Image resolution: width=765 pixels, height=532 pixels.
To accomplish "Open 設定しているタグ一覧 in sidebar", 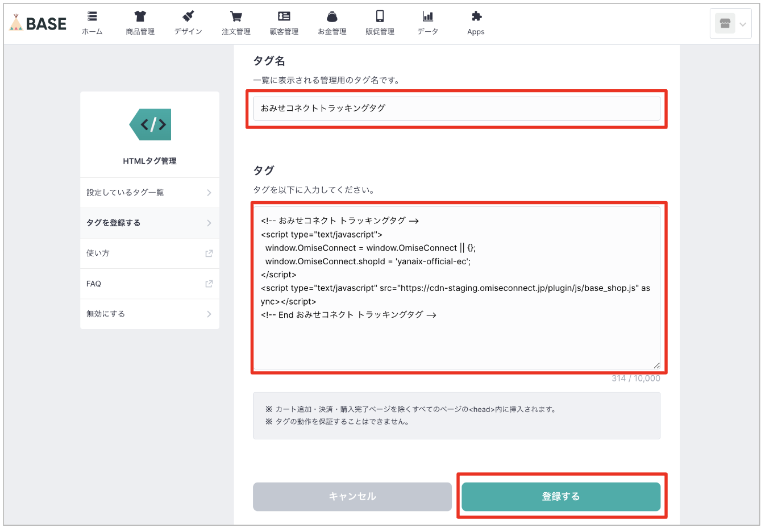I will tap(150, 193).
